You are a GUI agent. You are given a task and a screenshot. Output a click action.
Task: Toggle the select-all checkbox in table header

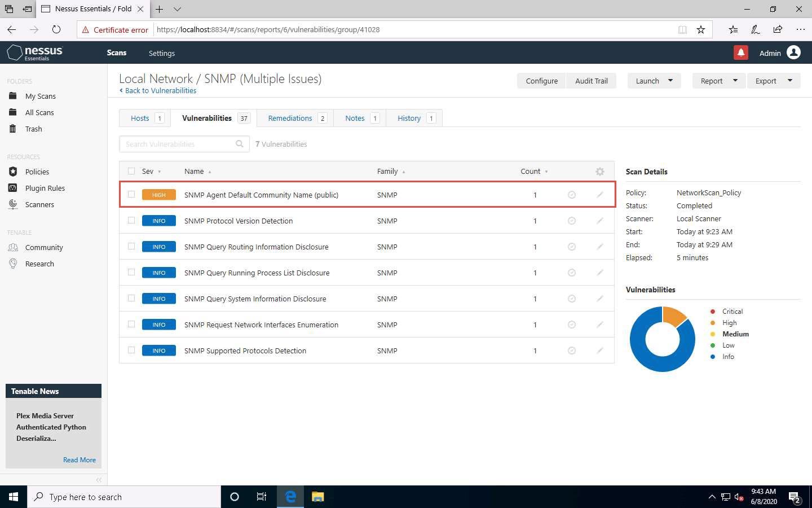click(131, 171)
